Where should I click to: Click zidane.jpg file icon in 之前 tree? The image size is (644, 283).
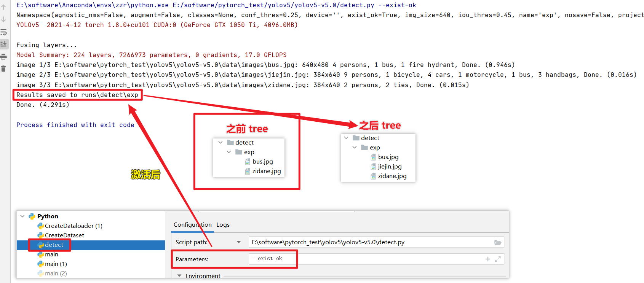[x=248, y=171]
